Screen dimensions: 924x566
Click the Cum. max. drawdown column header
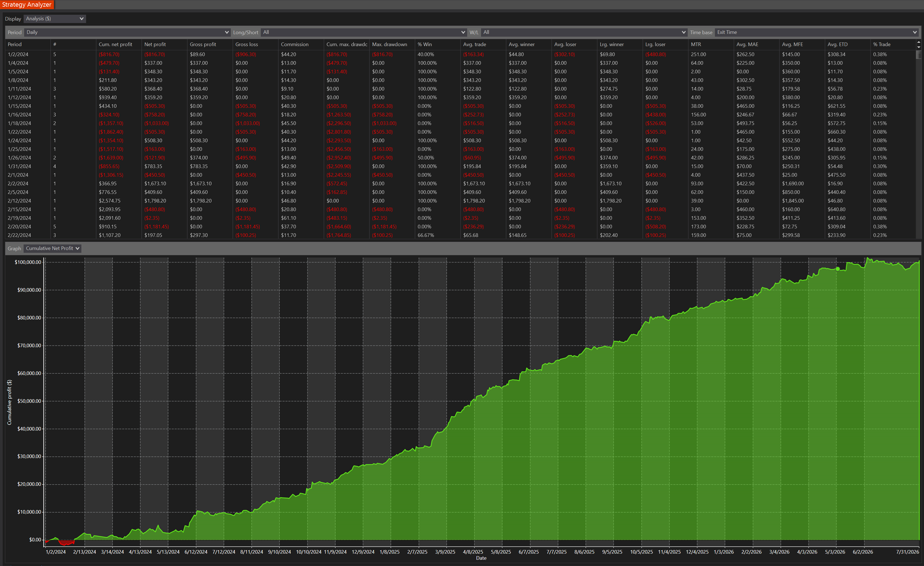pos(347,44)
